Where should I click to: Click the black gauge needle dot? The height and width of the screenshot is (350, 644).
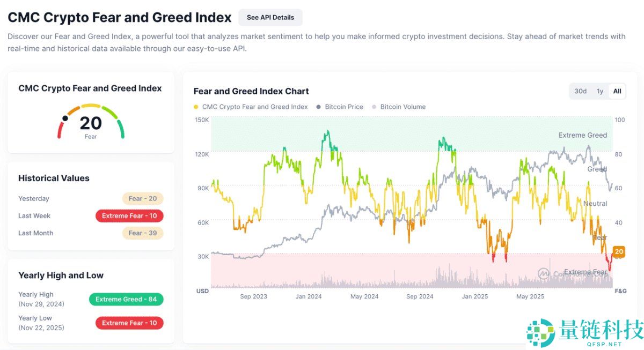[65, 118]
